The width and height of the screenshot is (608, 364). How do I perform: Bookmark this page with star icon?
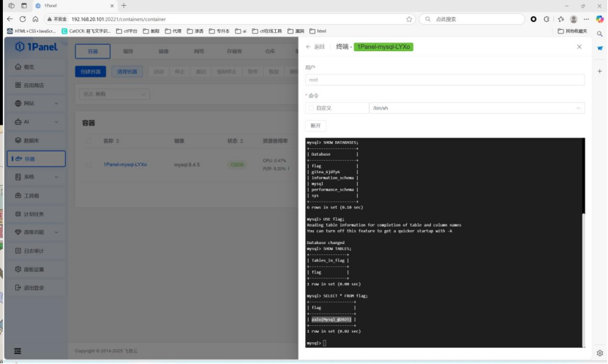(x=409, y=19)
